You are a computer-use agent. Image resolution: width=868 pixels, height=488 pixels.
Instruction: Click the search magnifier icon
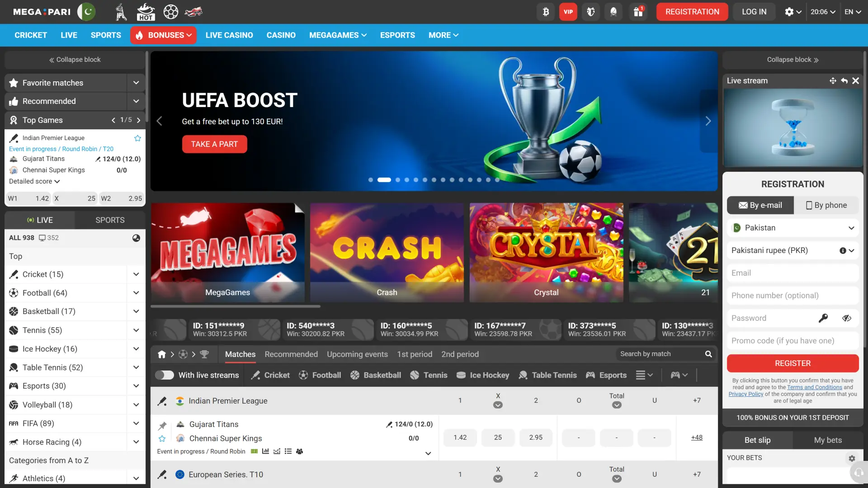[708, 354]
